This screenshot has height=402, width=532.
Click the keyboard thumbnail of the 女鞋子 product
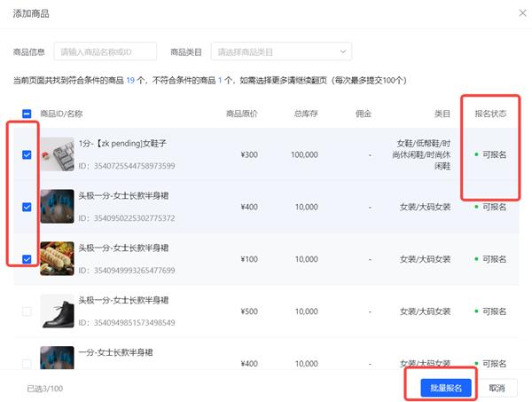[57, 154]
